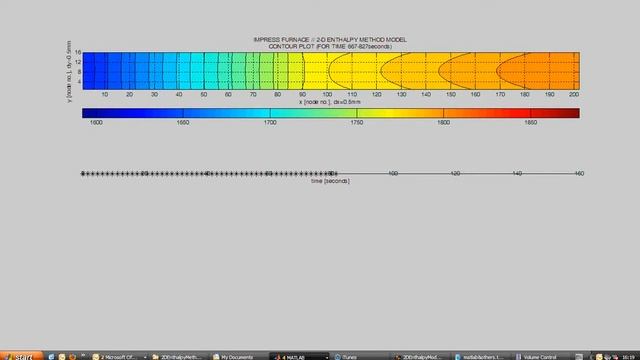Image resolution: width=640 pixels, height=360 pixels.
Task: Open Volume Control taskbar item
Action: (541, 357)
